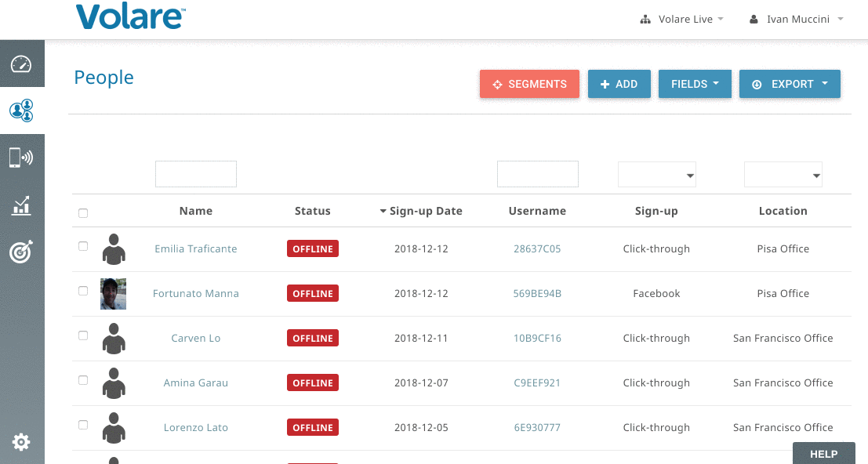Click OFFLINE badge for Carven Lo
Image resolution: width=868 pixels, height=464 pixels.
[x=313, y=339]
